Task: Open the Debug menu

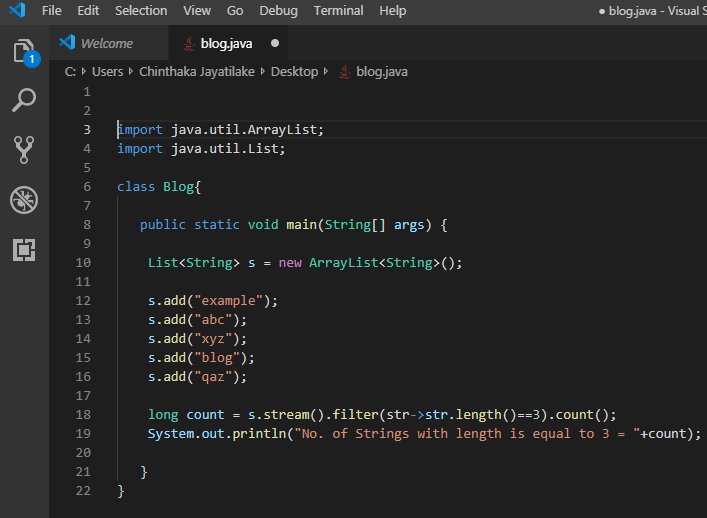Action: [x=278, y=11]
